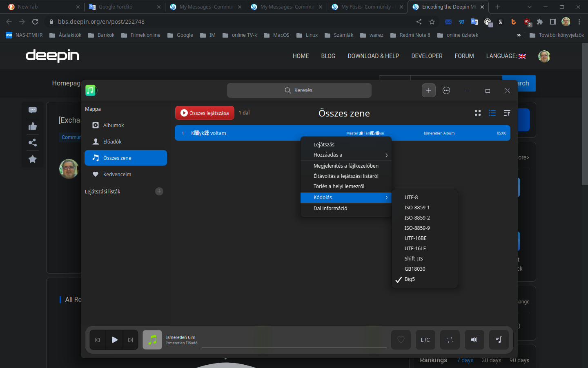Click Összes lejátszása play all button
Screen dimensions: 588x368
205,113
